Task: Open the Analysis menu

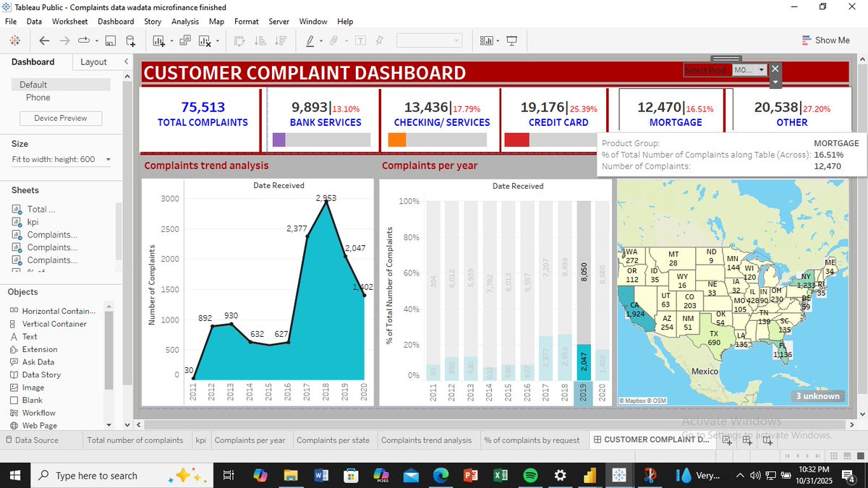Action: pos(185,21)
